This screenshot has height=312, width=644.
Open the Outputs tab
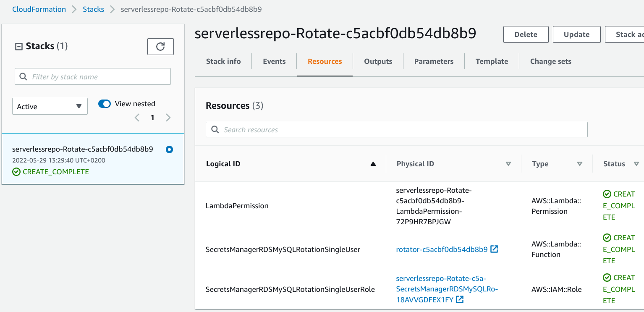point(378,61)
